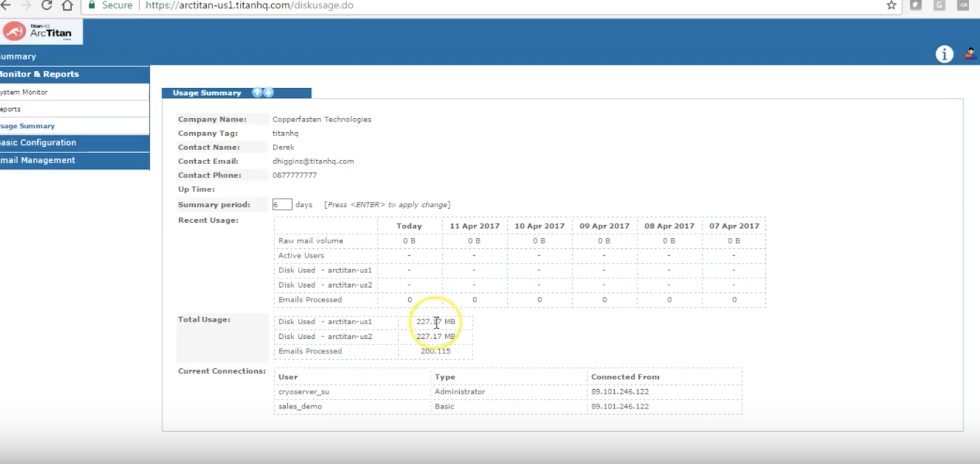The width and height of the screenshot is (980, 464).
Task: Click contact phone 0877777777
Action: (294, 175)
